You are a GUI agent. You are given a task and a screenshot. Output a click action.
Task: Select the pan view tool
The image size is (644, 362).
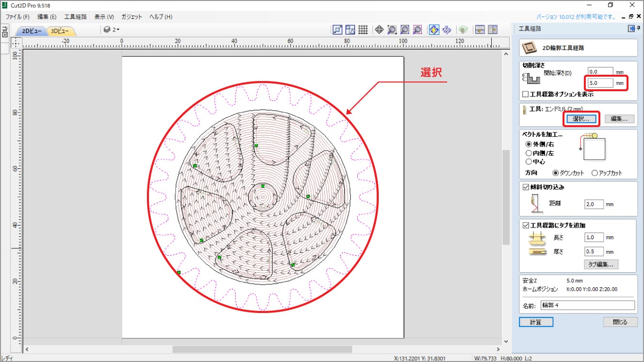click(x=379, y=30)
